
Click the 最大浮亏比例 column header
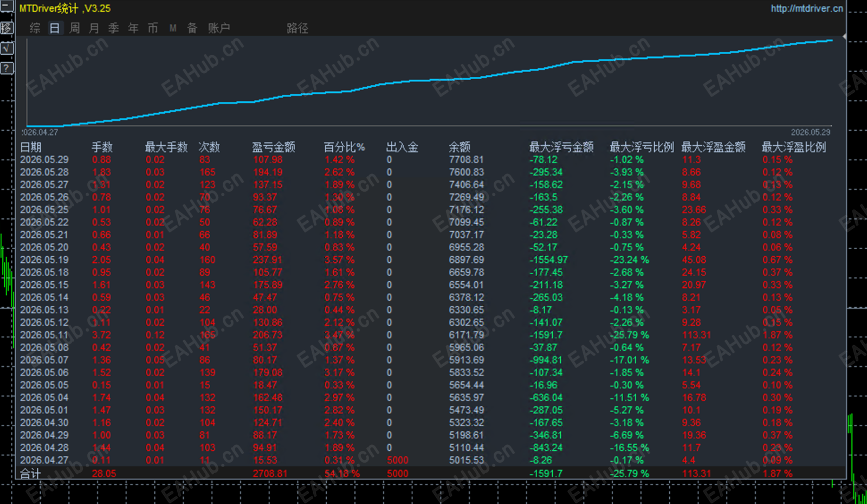click(x=642, y=147)
